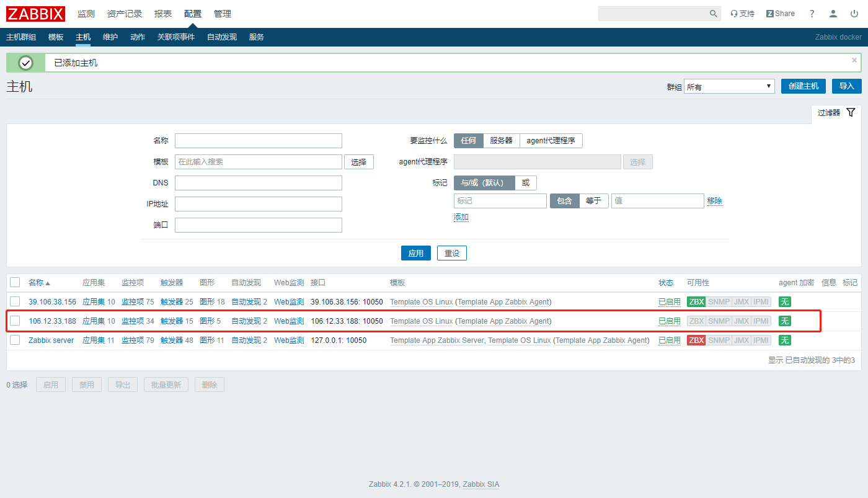Viewport: 868px width, 498px height.
Task: Click the ZABBIX logo
Action: (37, 14)
